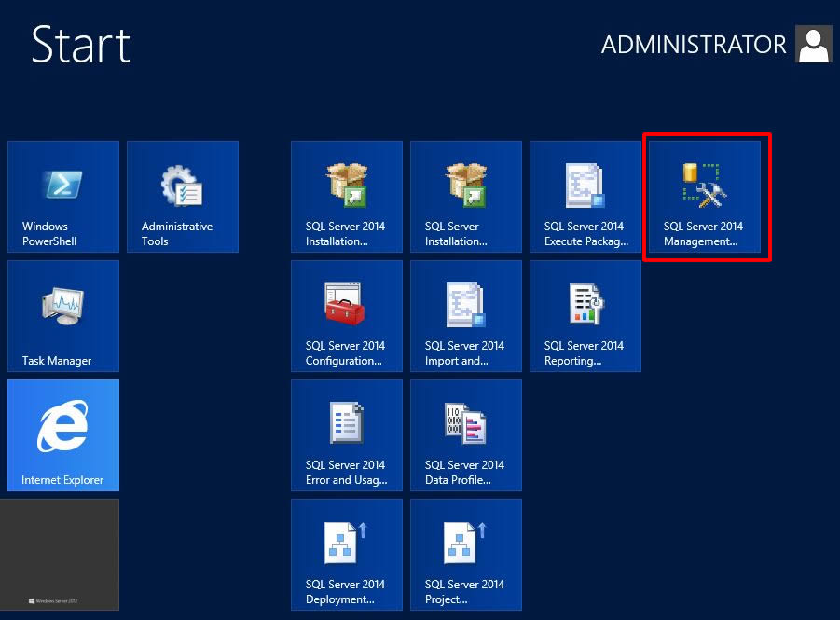Image resolution: width=840 pixels, height=620 pixels.
Task: Open the Windows Server 2012 desktop tile
Action: [x=60, y=555]
